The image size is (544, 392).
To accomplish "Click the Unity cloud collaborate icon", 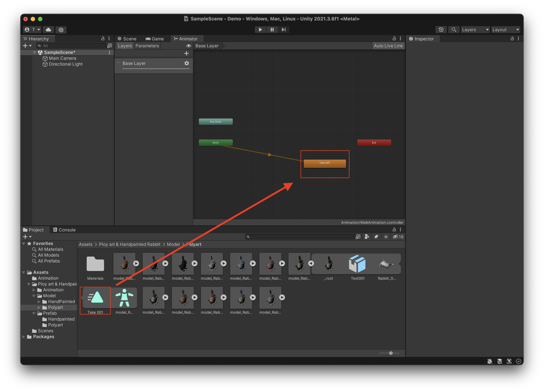I will tap(48, 30).
